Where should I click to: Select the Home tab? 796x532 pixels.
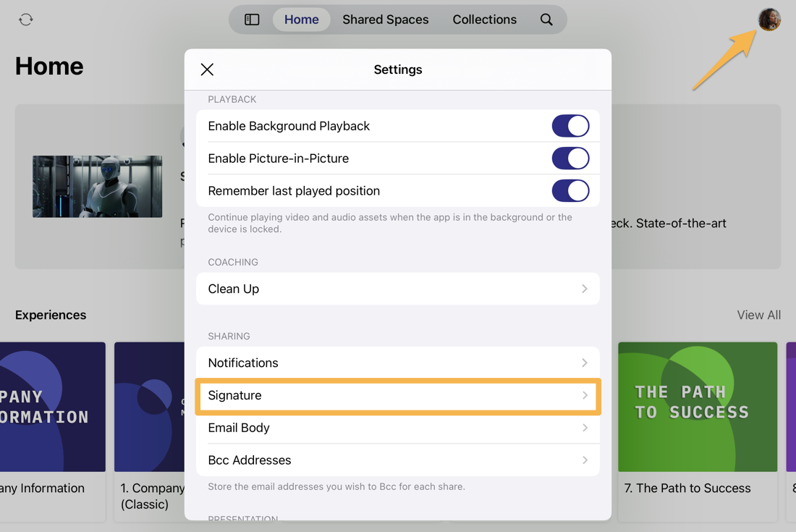pyautogui.click(x=302, y=20)
